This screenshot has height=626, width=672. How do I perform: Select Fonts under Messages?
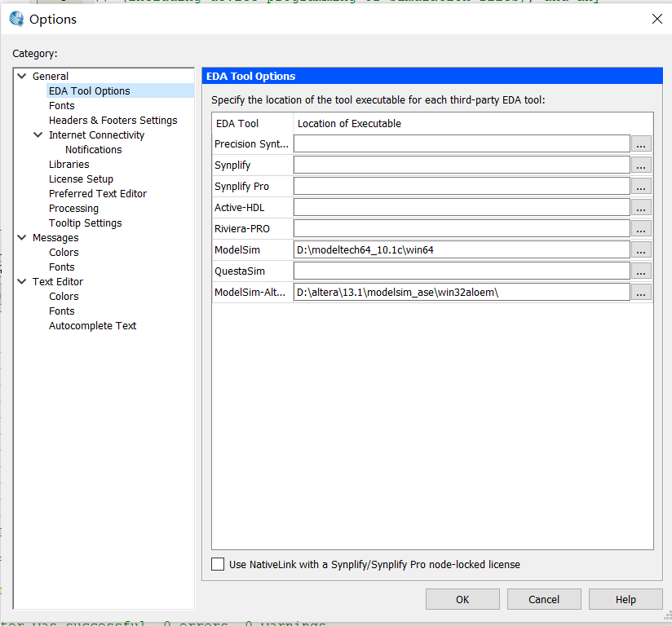pos(62,267)
